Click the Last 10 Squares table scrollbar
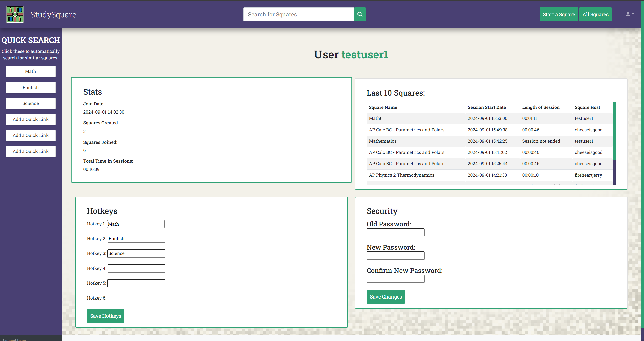Image resolution: width=644 pixels, height=341 pixels. (x=614, y=131)
